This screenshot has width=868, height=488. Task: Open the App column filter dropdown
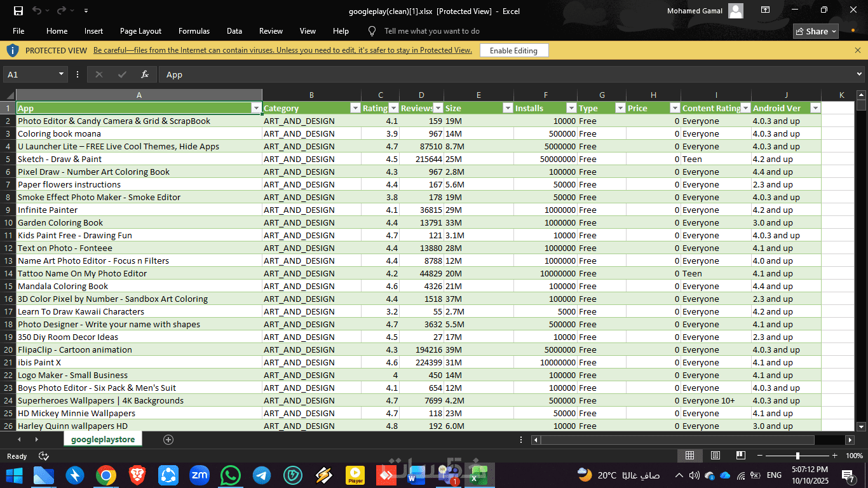[256, 108]
